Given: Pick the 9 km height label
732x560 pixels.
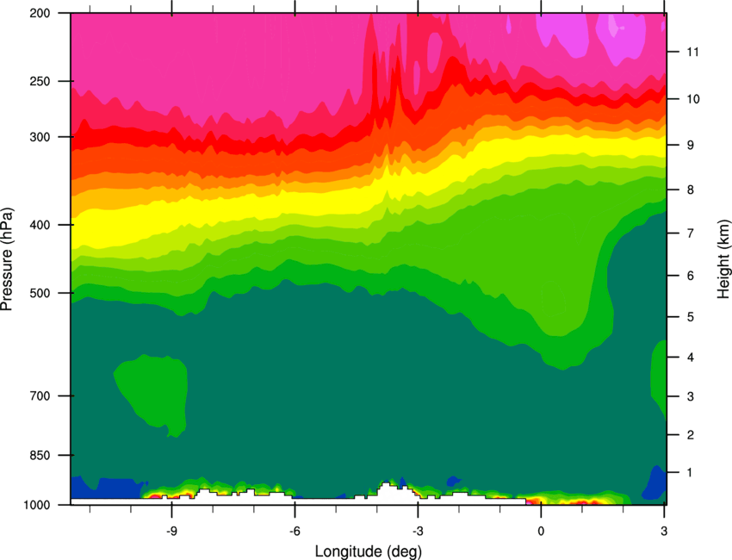Looking at the screenshot, I should point(690,146).
